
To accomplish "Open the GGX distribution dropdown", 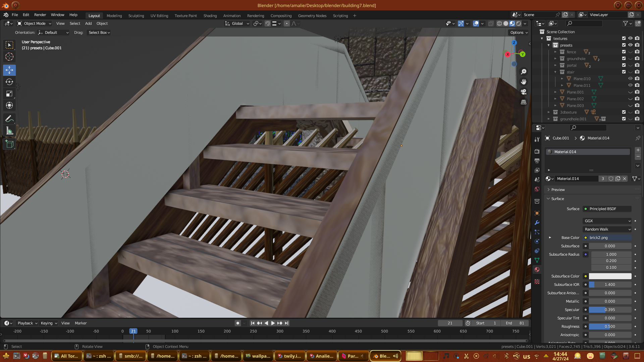I will 607,221.
